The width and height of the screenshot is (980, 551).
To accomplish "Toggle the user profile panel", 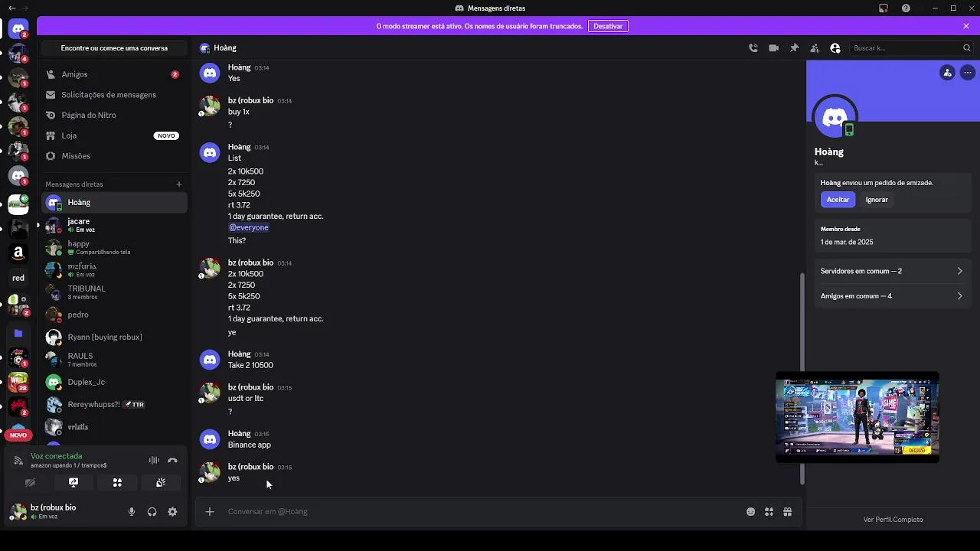I will tap(835, 48).
